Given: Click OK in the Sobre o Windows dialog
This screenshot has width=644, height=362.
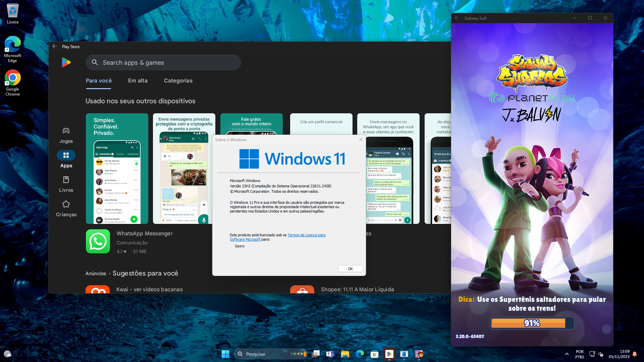Looking at the screenshot, I should coord(350,269).
